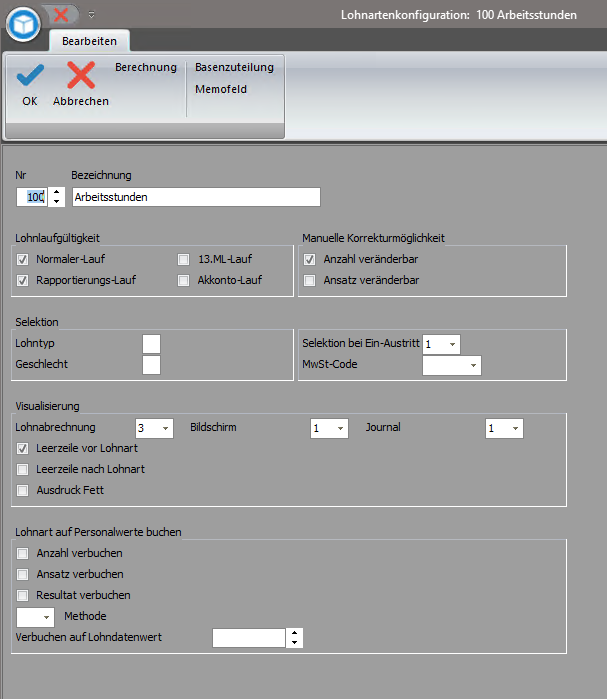Open the Basenzuteilung ribbon item
This screenshot has height=699, width=607.
[x=234, y=67]
